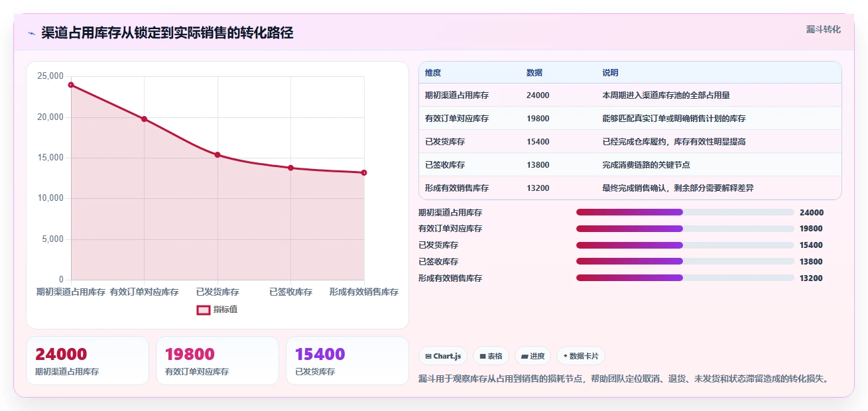Open the 19800 有效订单对应库存 data card
The height and width of the screenshot is (411, 868).
217,361
